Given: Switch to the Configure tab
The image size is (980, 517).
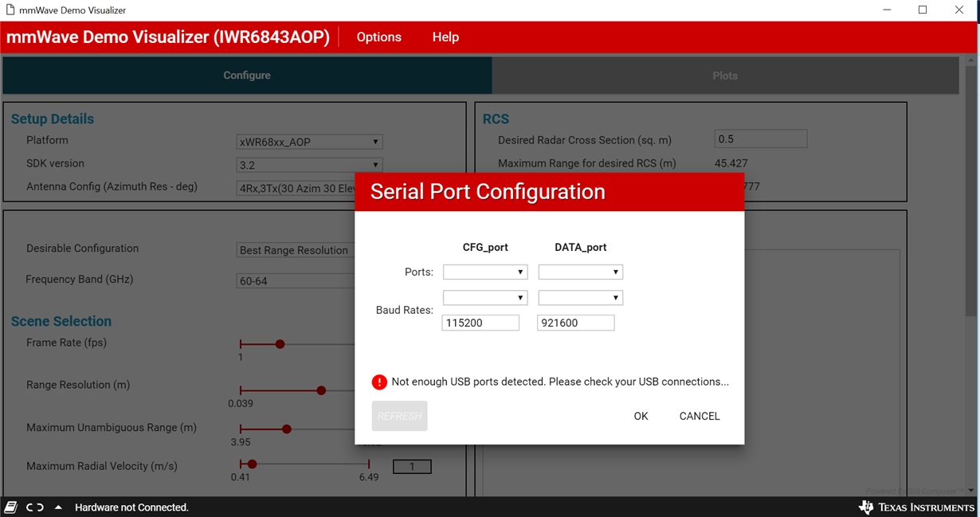Looking at the screenshot, I should 247,76.
